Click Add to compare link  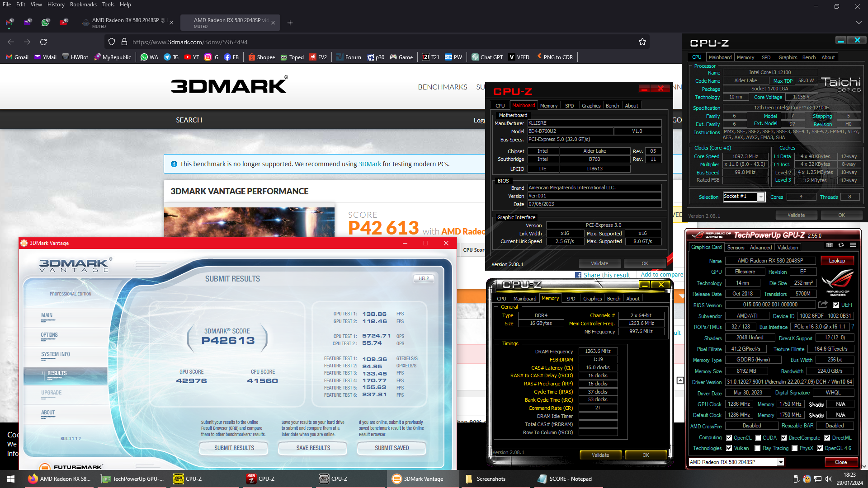661,275
